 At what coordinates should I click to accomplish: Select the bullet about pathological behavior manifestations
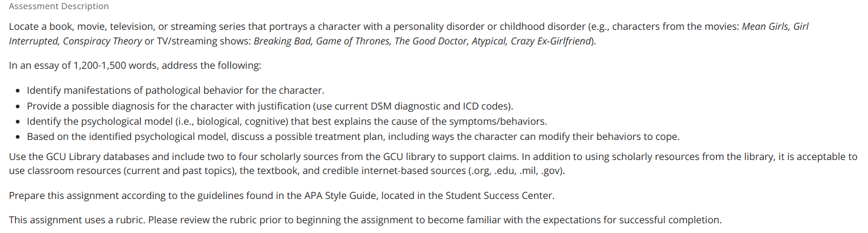pos(175,91)
